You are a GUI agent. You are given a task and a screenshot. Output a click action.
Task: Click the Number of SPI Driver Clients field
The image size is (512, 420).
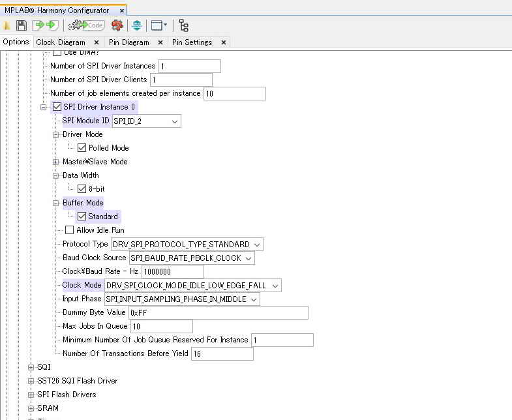181,80
